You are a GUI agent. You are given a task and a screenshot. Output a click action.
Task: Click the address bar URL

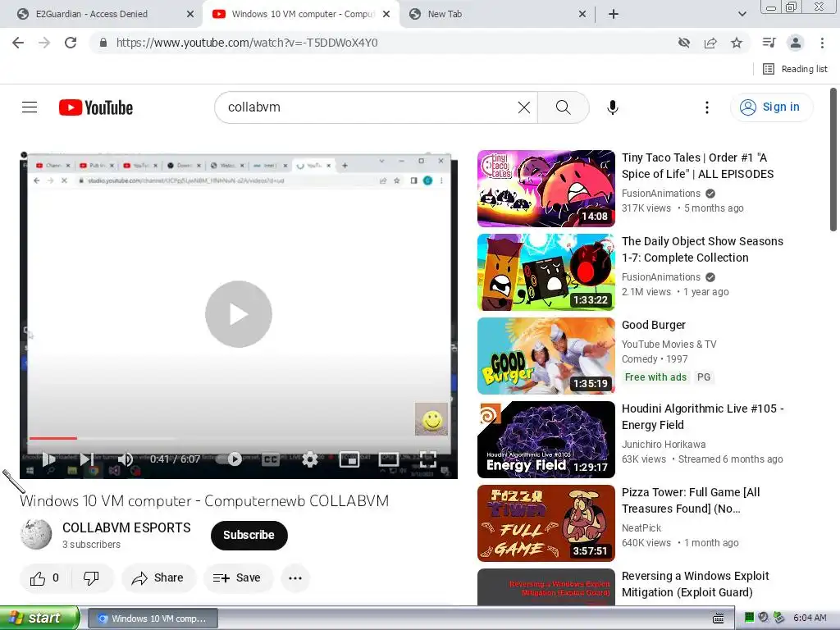pos(246,43)
